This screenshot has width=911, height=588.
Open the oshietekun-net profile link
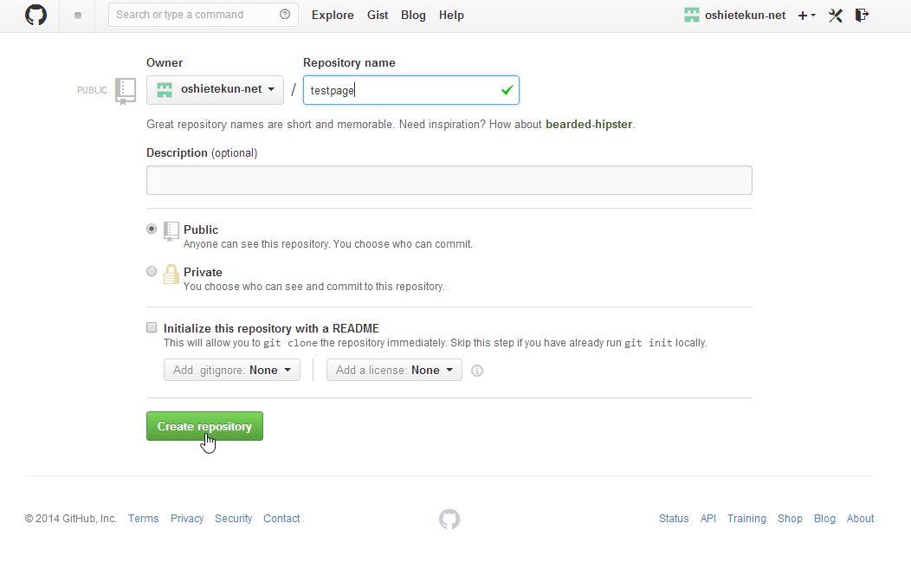pos(745,15)
